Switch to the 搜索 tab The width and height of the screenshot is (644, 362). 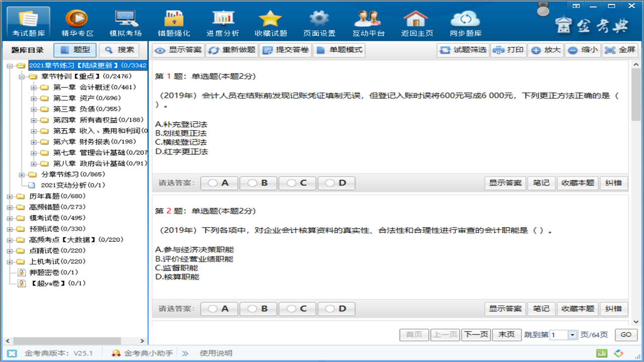(119, 50)
